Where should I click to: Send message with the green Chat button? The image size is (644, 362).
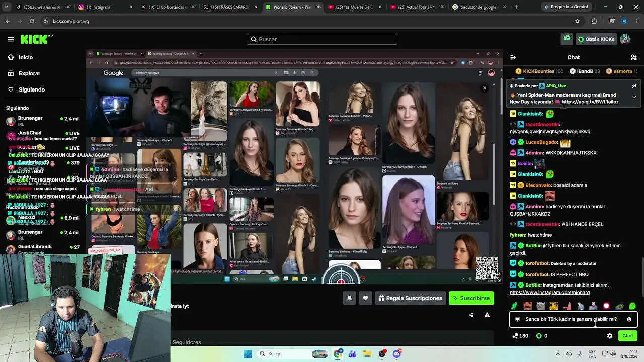point(627,336)
